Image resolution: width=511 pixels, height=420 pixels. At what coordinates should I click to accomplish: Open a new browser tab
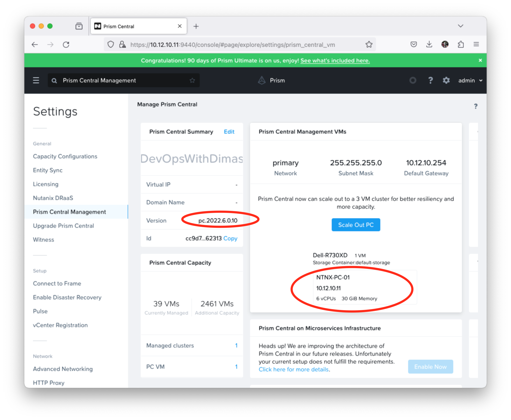tap(196, 26)
